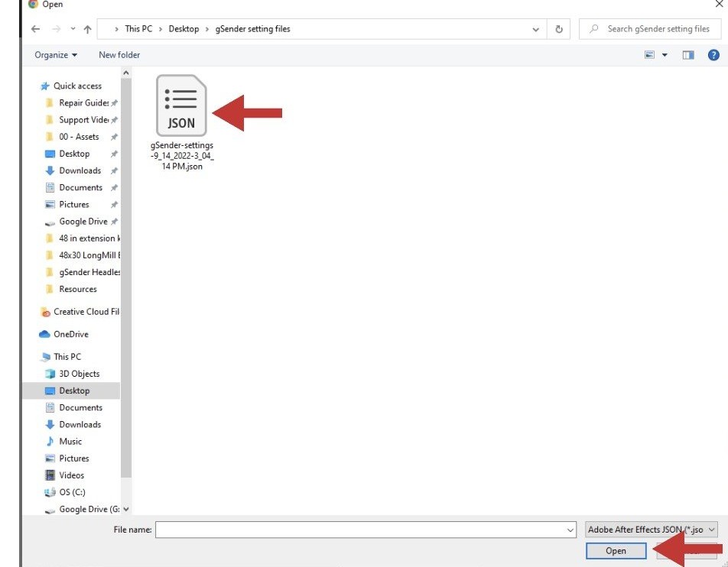Expand the address bar history dropdown
728x567 pixels.
coord(535,29)
